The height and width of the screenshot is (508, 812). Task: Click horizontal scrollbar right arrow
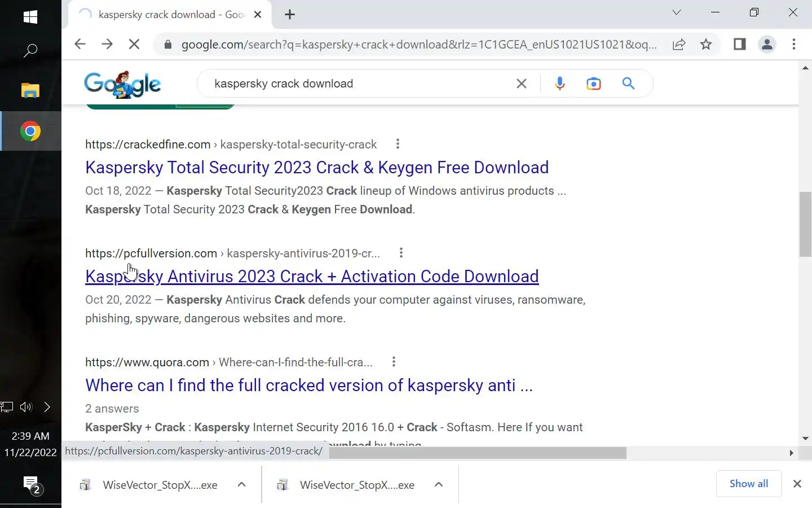click(x=791, y=453)
